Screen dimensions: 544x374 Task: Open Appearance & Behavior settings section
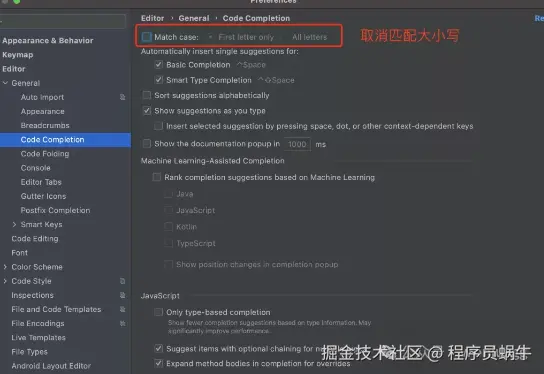(x=48, y=41)
